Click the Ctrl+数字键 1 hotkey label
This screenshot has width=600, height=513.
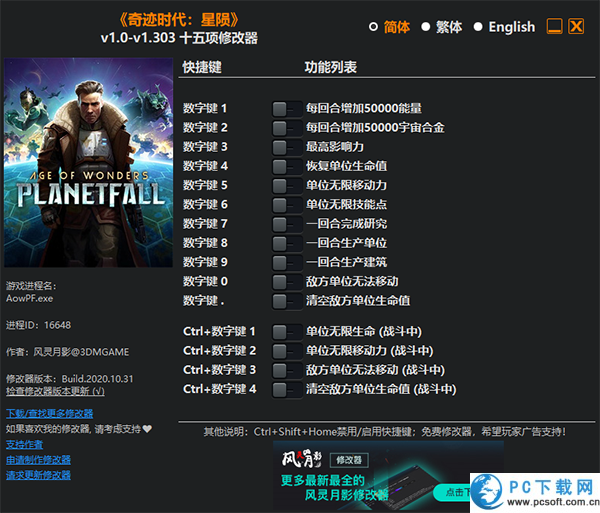click(219, 332)
